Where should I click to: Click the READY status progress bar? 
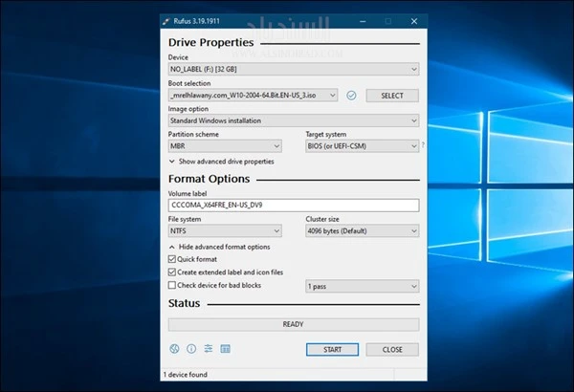(294, 325)
